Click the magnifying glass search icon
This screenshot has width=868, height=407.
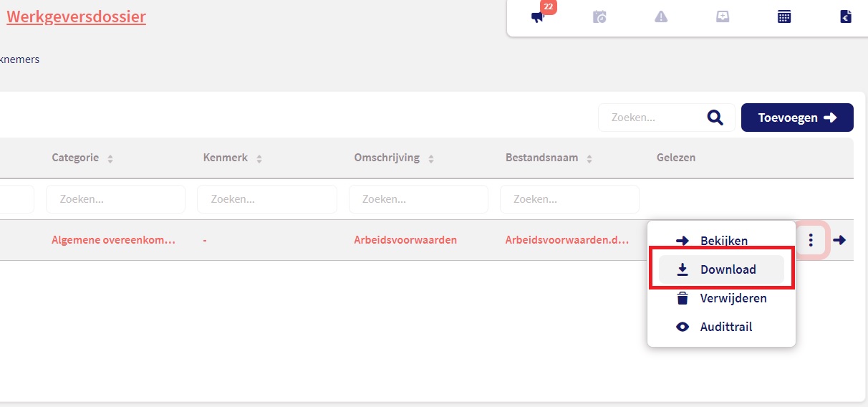coord(715,118)
